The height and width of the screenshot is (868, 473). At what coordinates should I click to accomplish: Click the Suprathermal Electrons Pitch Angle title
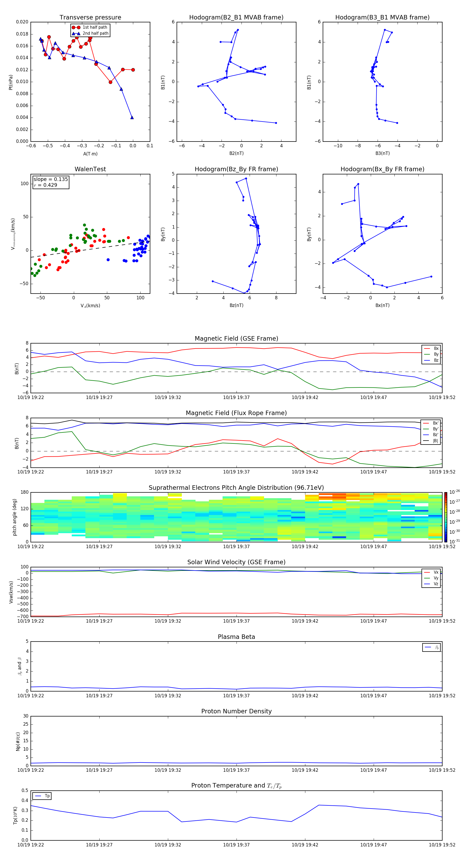point(236,488)
